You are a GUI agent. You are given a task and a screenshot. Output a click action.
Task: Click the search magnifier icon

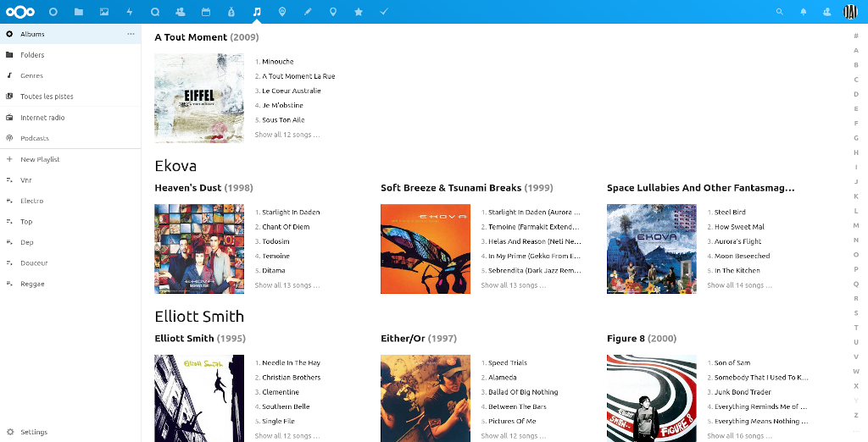pos(780,12)
